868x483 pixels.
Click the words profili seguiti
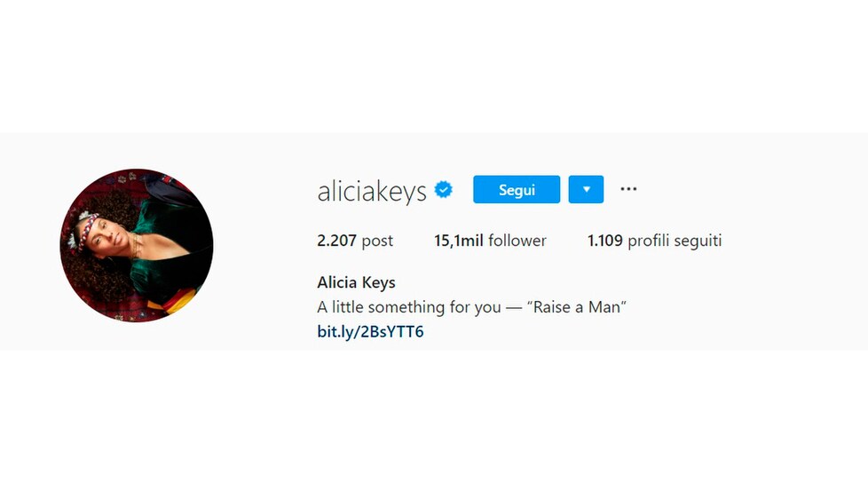pos(675,241)
